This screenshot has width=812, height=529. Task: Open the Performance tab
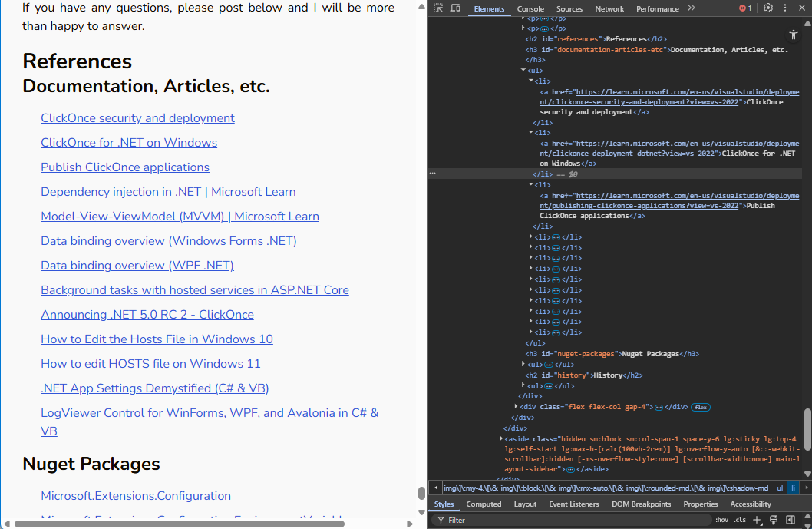pyautogui.click(x=657, y=8)
